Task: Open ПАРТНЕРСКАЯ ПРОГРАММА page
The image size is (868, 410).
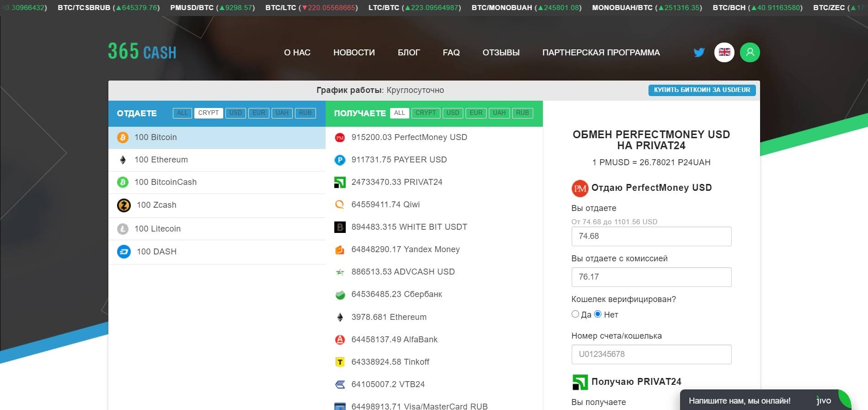Action: 601,53
